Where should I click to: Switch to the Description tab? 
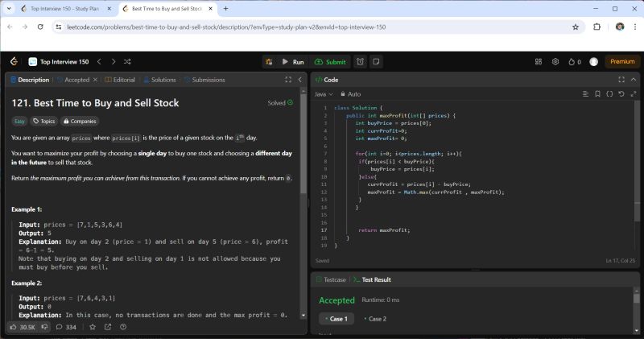click(30, 80)
